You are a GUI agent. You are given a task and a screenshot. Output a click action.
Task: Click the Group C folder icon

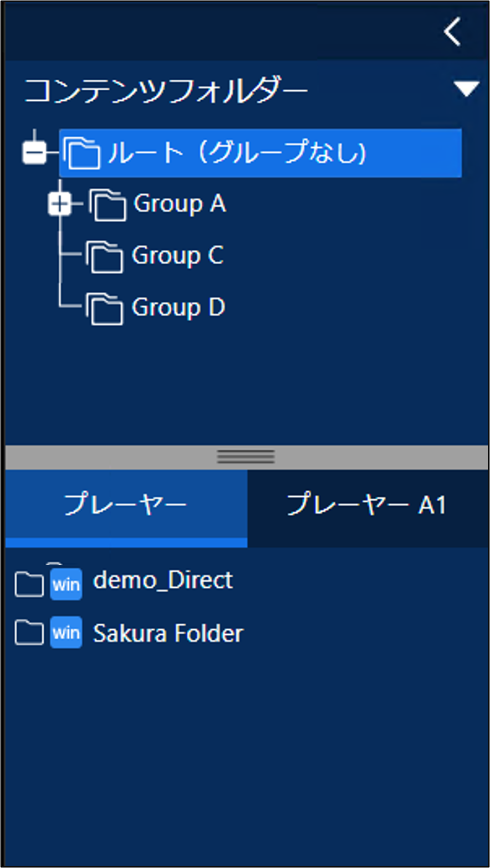click(x=105, y=257)
